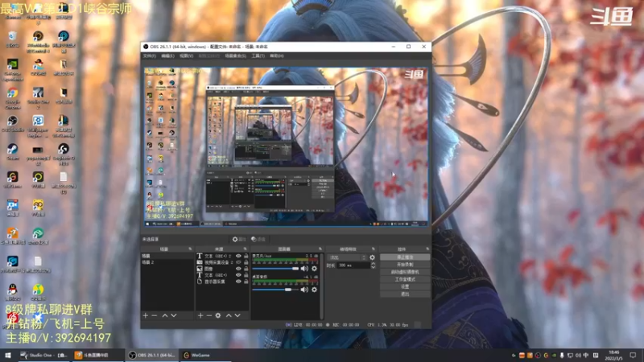Screen dimensions: 644x362
Task: Open Steam desktop shortcut
Action: tap(13, 152)
